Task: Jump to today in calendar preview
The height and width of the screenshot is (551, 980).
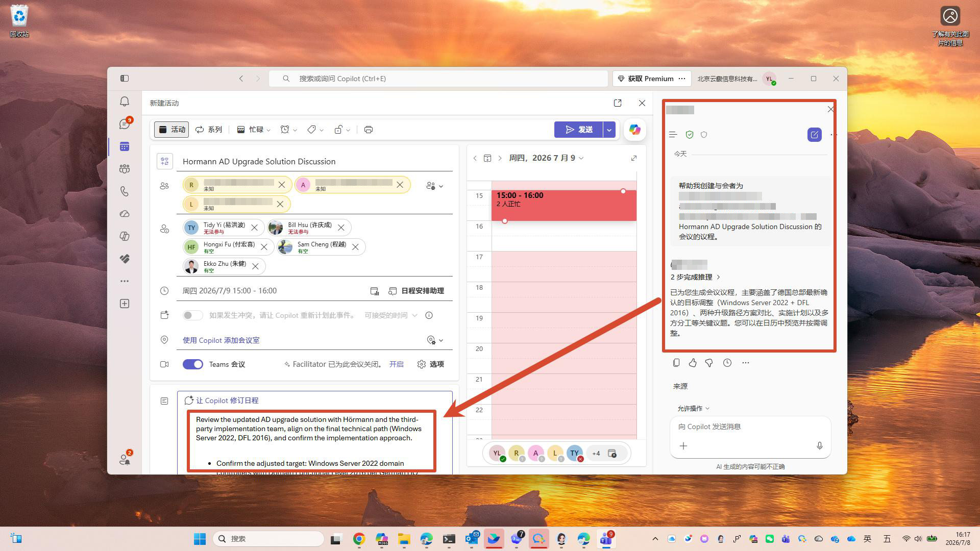Action: tap(487, 158)
